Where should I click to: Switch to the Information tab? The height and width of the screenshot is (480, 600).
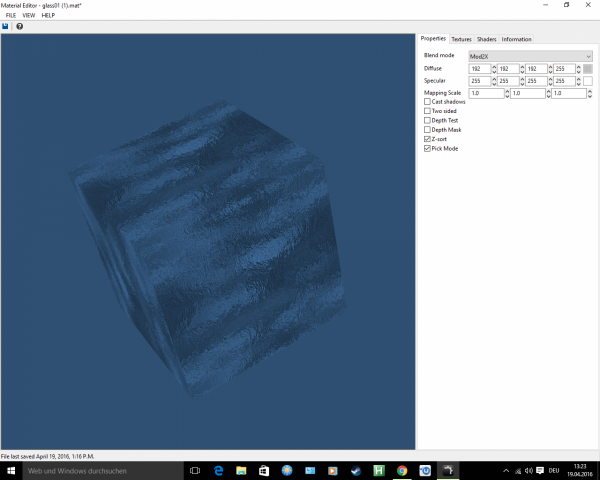(x=516, y=39)
